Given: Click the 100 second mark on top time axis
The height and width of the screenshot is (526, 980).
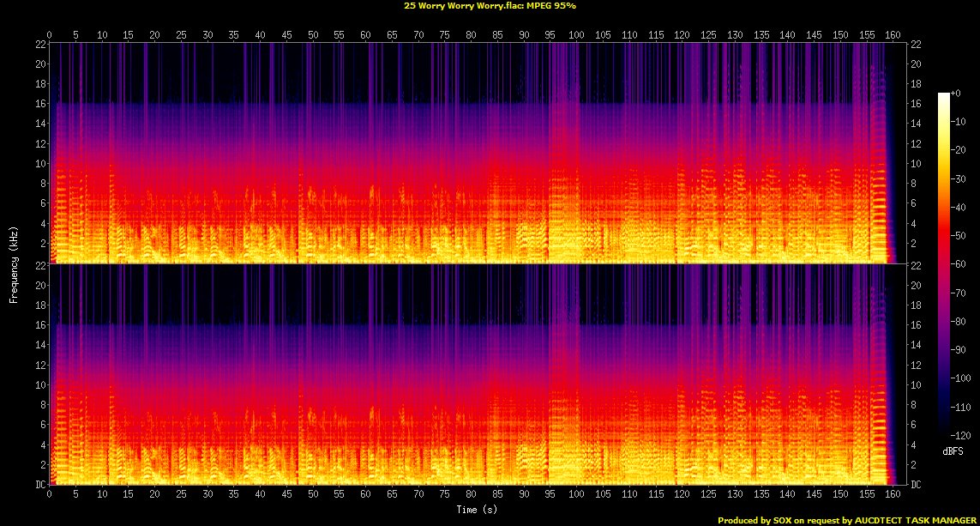Looking at the screenshot, I should point(576,34).
